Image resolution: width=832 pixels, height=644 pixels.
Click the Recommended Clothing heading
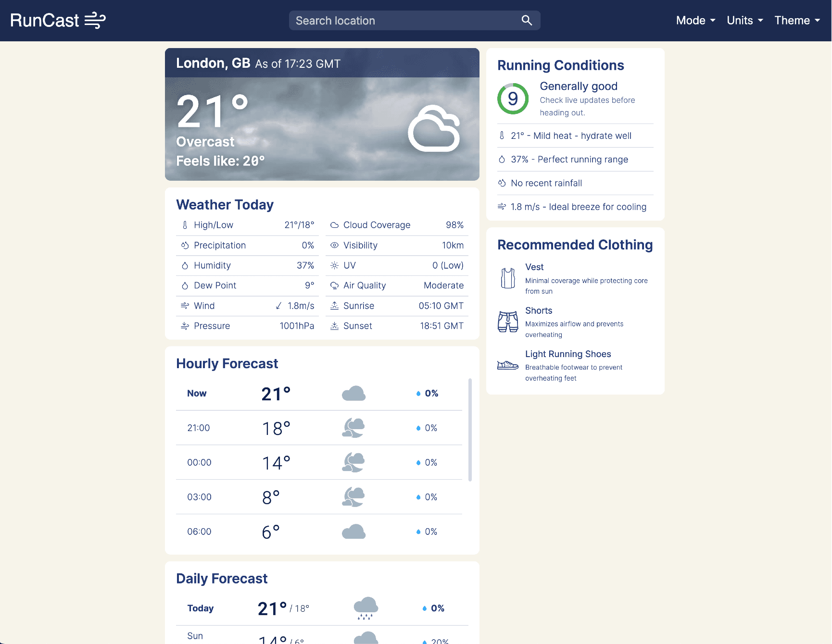575,245
